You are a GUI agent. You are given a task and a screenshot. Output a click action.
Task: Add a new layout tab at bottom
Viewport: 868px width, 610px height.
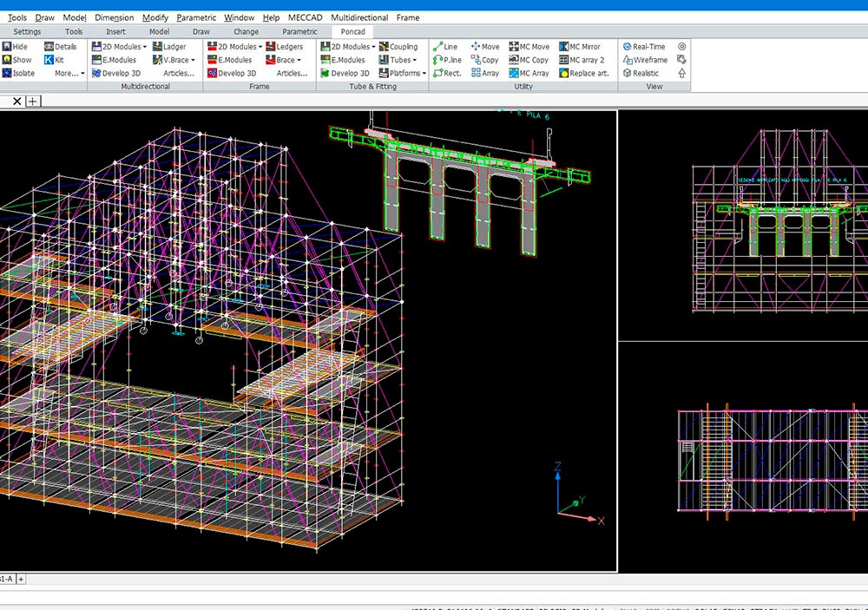21,579
